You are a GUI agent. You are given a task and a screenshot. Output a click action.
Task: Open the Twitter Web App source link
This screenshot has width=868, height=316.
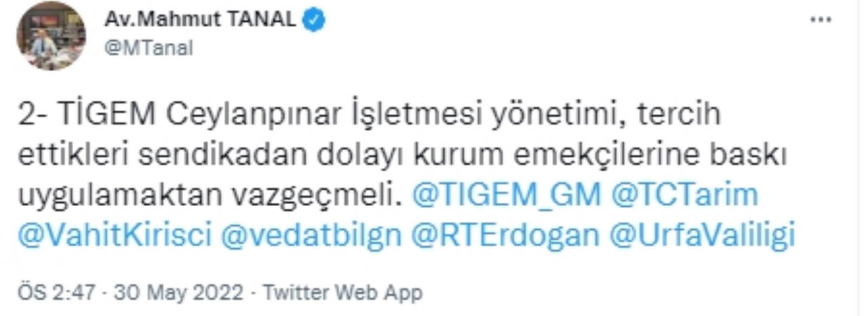pyautogui.click(x=342, y=293)
